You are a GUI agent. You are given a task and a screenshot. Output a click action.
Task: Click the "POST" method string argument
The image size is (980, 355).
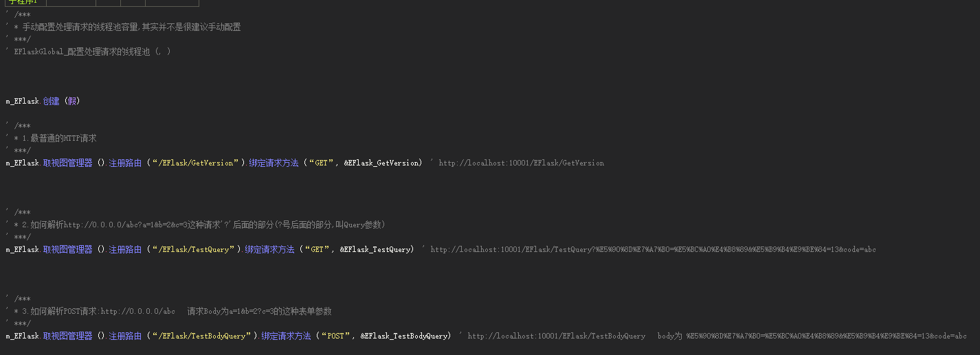coord(334,336)
